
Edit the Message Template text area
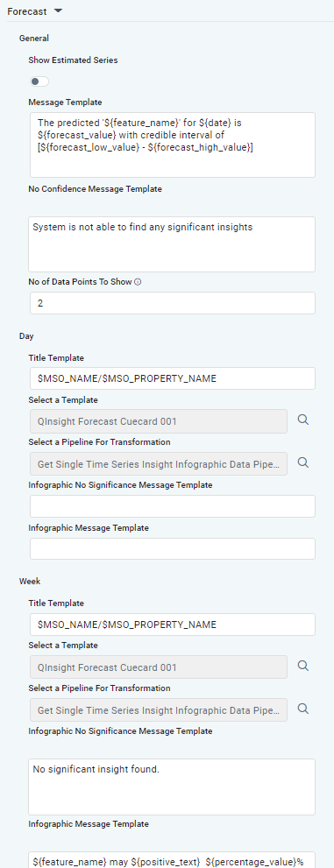pos(173,145)
